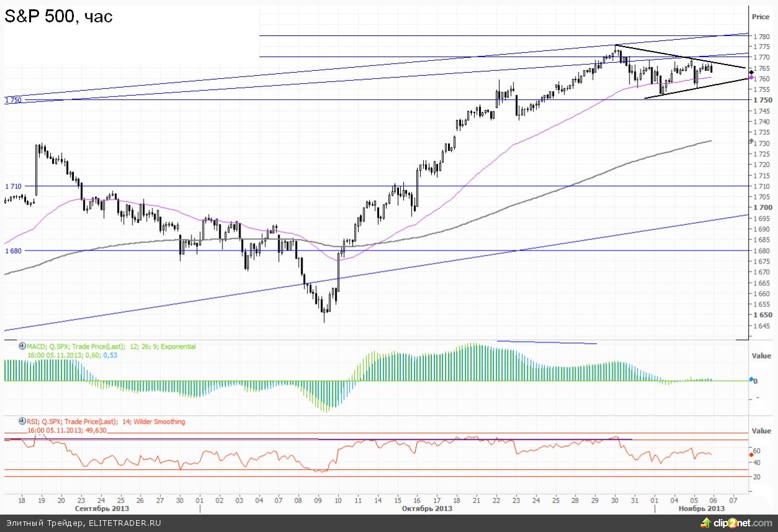Click the 'S&P 500, час' chart title
Viewport: 778px width, 532px height.
(x=59, y=17)
